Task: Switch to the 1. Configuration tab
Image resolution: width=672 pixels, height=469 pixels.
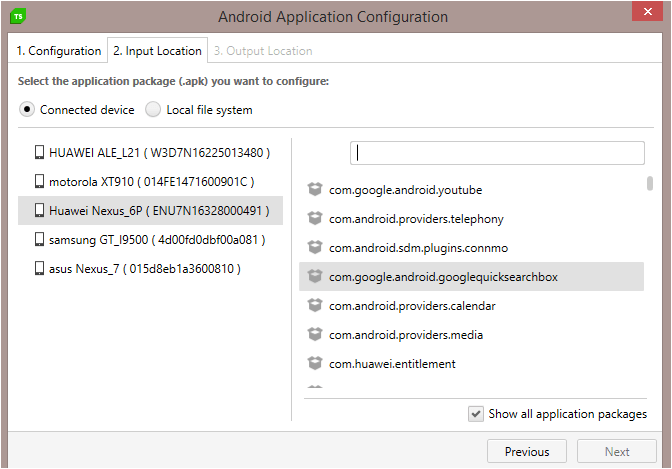Action: tap(58, 51)
